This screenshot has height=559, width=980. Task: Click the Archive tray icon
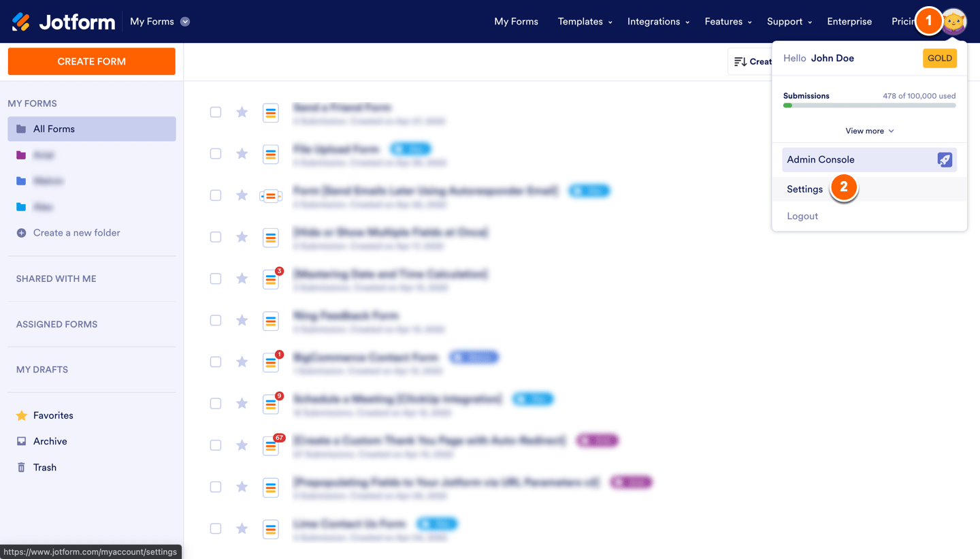tap(21, 441)
